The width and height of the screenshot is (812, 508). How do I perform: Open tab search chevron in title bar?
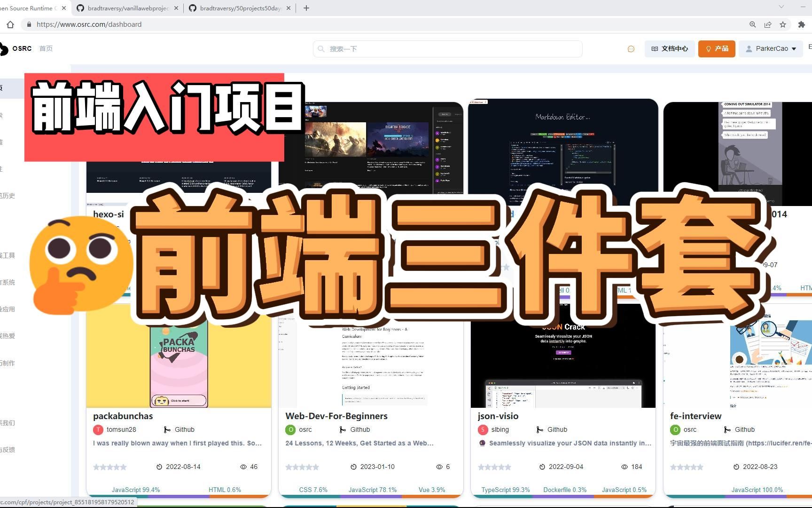coord(781,7)
